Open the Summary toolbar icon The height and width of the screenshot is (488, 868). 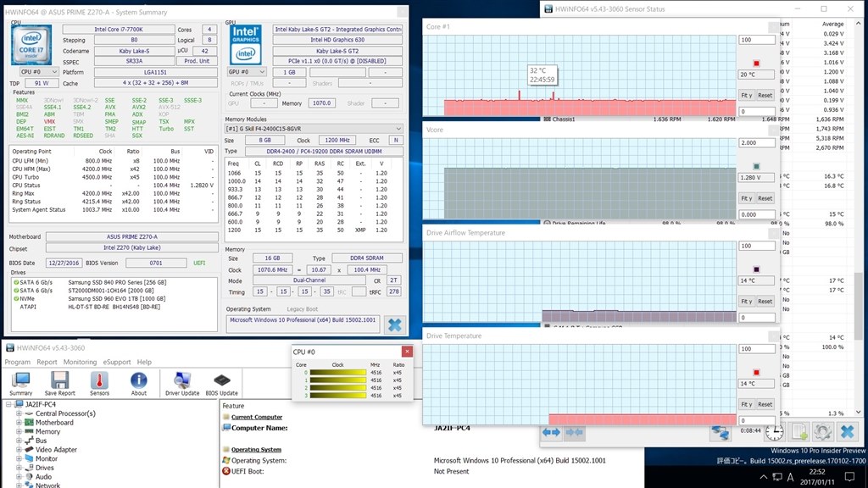[x=21, y=383]
